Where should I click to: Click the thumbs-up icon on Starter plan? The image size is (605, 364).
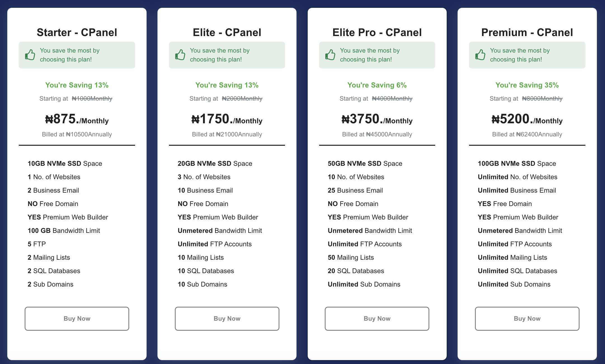tap(30, 55)
